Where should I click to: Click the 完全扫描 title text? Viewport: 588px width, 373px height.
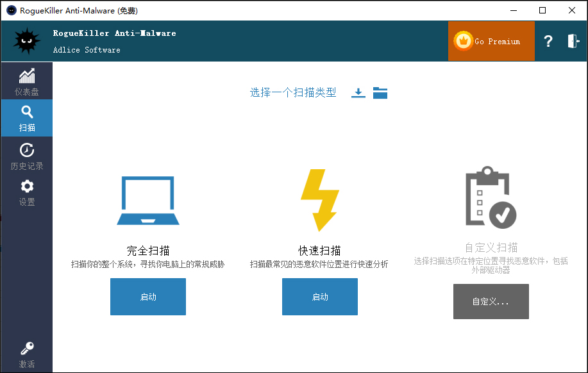[x=148, y=251]
